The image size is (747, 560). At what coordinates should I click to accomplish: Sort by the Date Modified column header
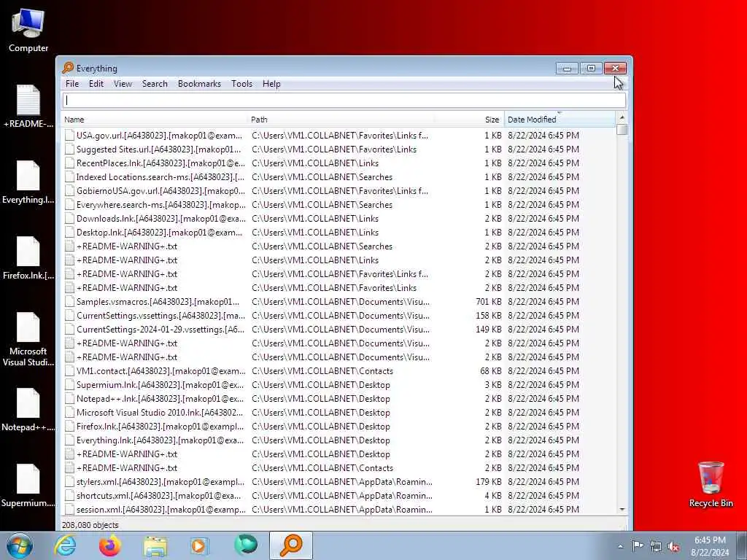click(x=560, y=120)
